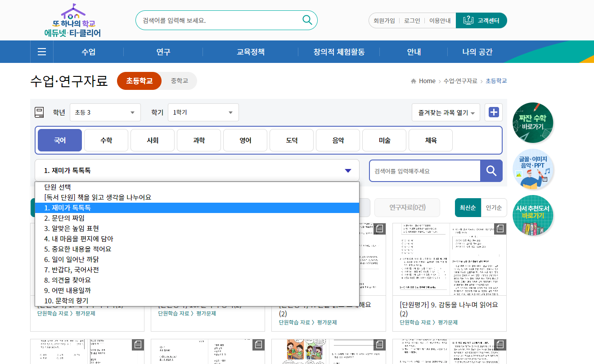Open the 글꼴·이미지 음악·PPT shortcut
The height and width of the screenshot is (364, 594).
pos(533,169)
